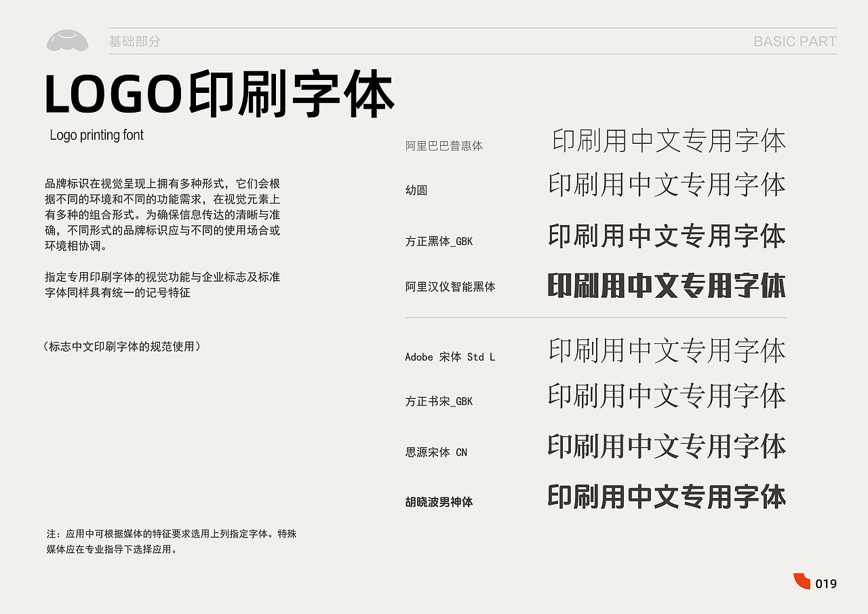This screenshot has width=868, height=614.
Task: Click the sample text beside 方正黑体_GBK
Action: click(x=667, y=235)
